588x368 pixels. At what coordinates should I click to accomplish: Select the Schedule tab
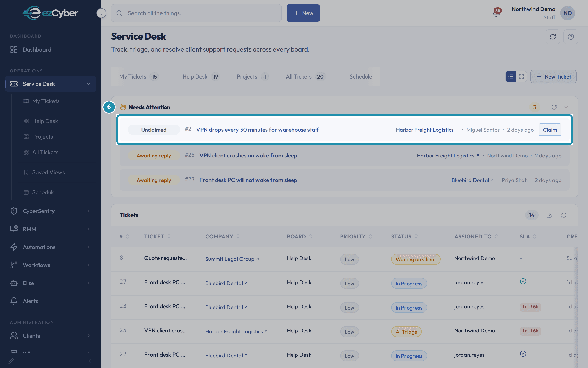(361, 77)
